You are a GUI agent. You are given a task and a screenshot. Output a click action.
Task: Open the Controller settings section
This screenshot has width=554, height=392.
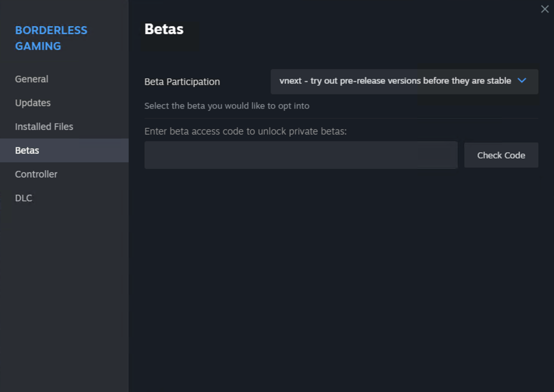click(x=36, y=174)
